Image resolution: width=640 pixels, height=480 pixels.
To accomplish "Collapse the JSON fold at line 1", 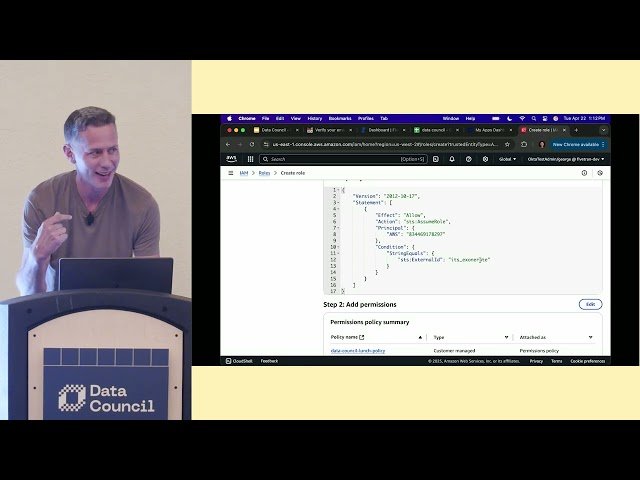I will pyautogui.click(x=338, y=190).
